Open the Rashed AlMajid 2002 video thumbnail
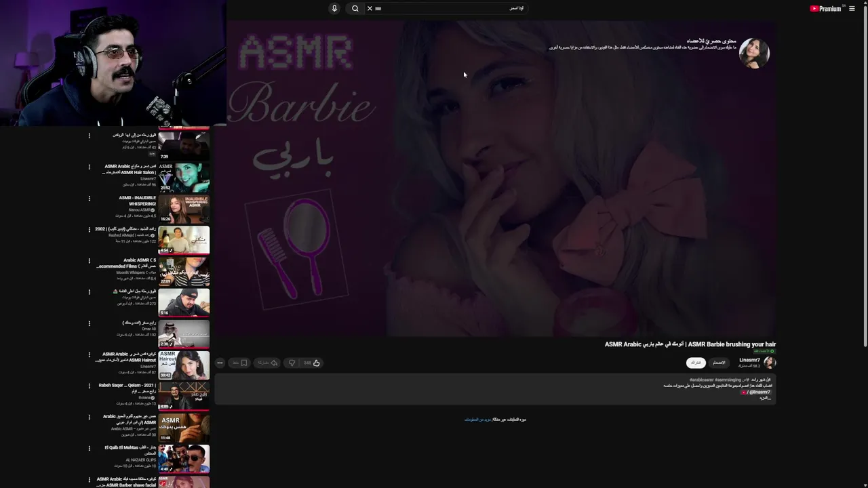Screen dimensions: 868x488 pyautogui.click(x=184, y=240)
